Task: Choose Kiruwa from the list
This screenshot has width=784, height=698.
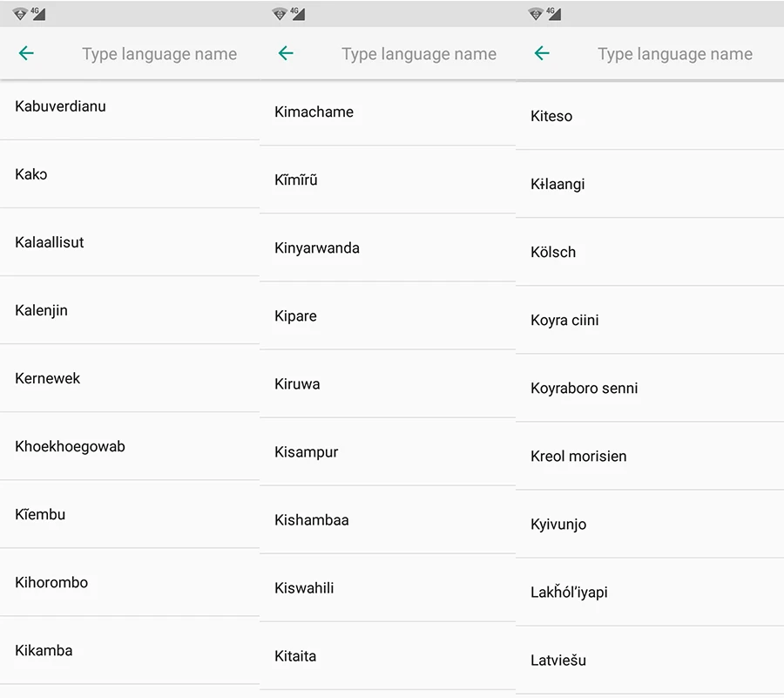Action: tap(388, 383)
